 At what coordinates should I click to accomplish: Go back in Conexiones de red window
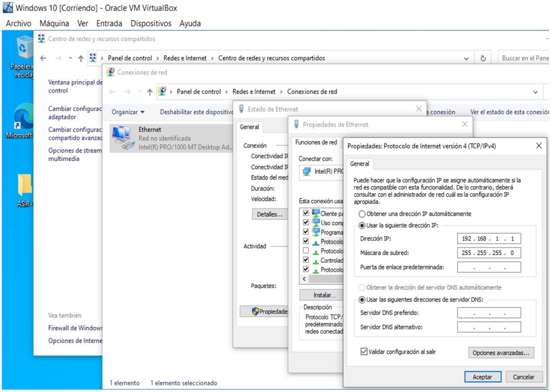coord(113,91)
